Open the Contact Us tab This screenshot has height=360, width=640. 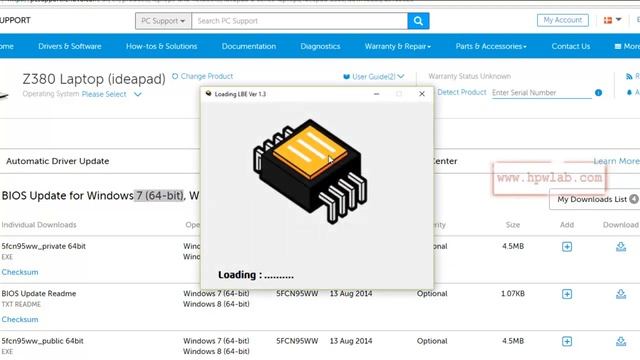[x=571, y=46]
